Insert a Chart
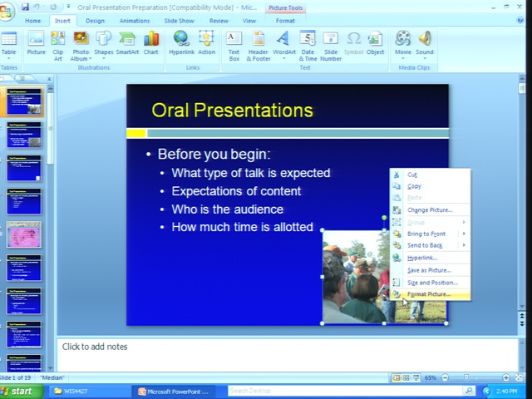Screen dimensions: 532x399 point(150,43)
